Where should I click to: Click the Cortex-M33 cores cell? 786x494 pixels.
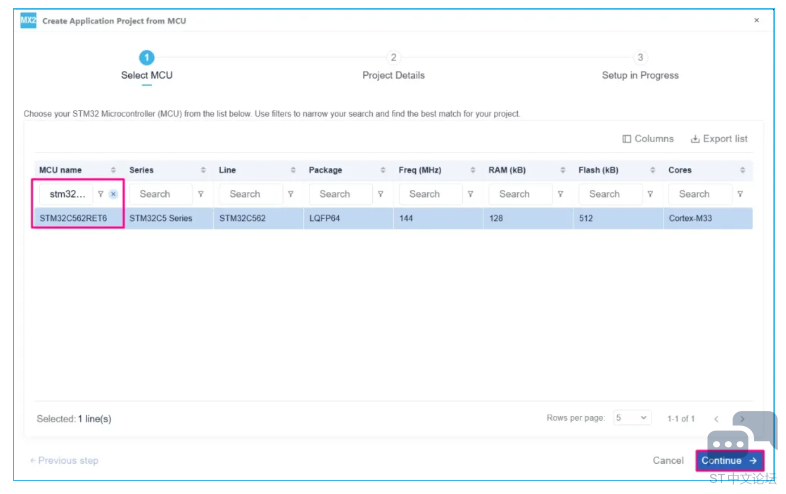708,218
